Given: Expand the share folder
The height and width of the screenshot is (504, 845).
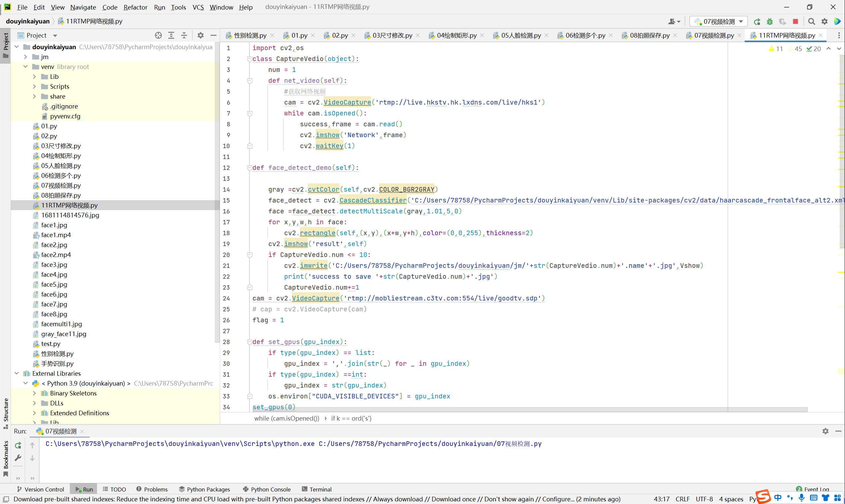Looking at the screenshot, I should click(34, 96).
